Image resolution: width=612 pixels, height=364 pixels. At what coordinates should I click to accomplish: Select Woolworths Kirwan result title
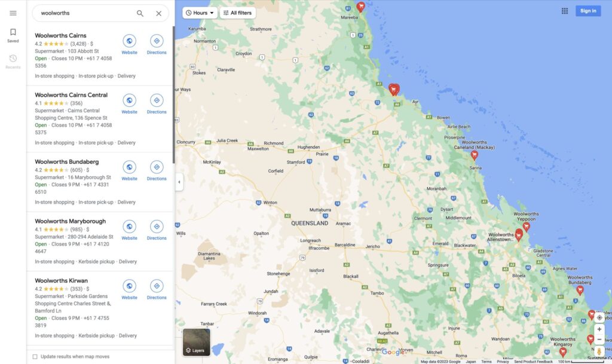coord(62,280)
